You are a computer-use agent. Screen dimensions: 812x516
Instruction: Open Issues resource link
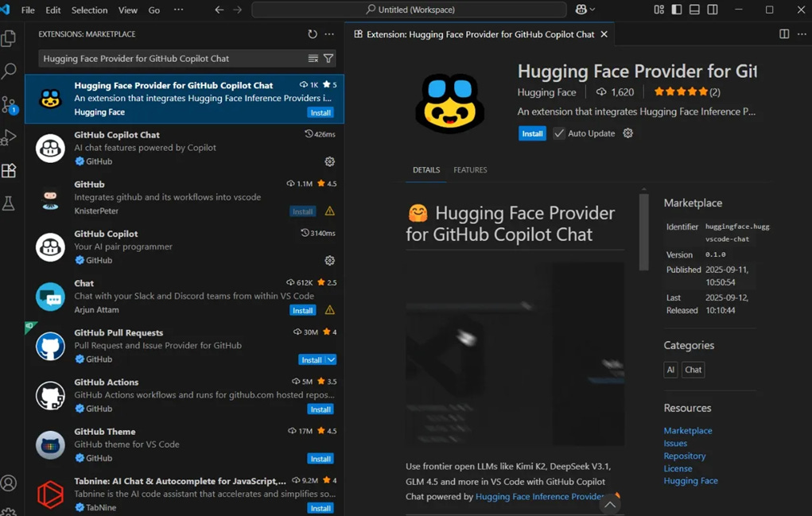[x=675, y=444]
